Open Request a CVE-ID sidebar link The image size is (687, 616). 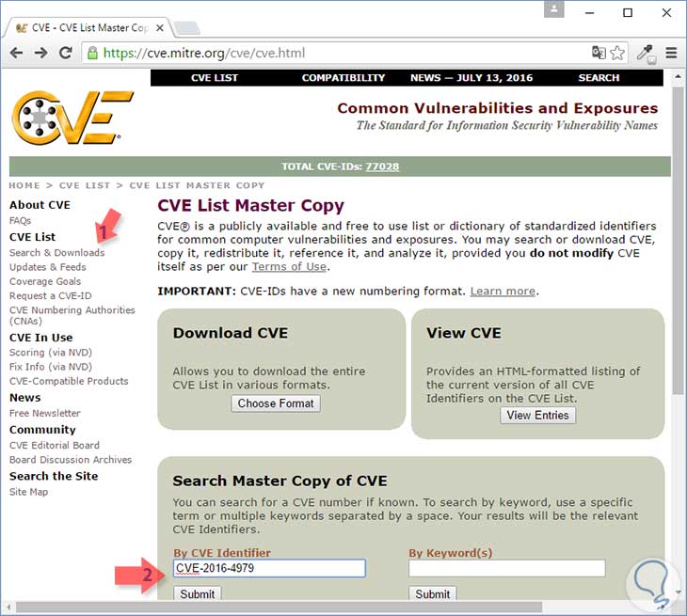click(x=51, y=296)
